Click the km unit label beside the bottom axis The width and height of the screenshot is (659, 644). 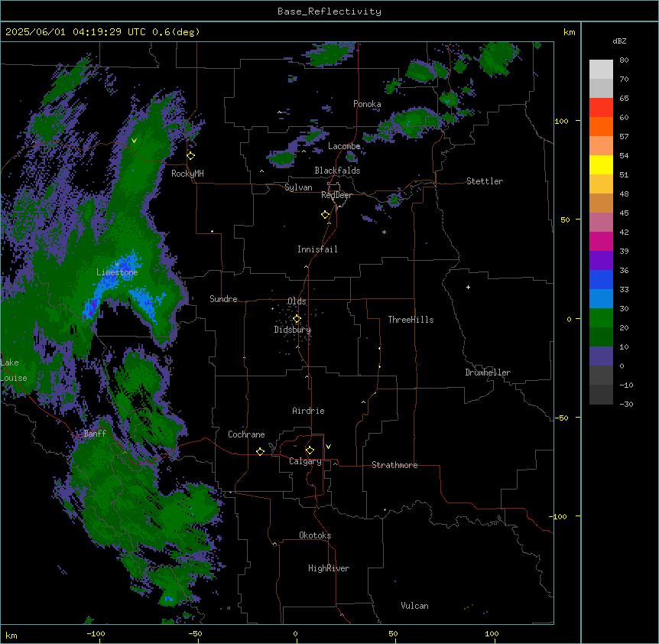(x=11, y=635)
